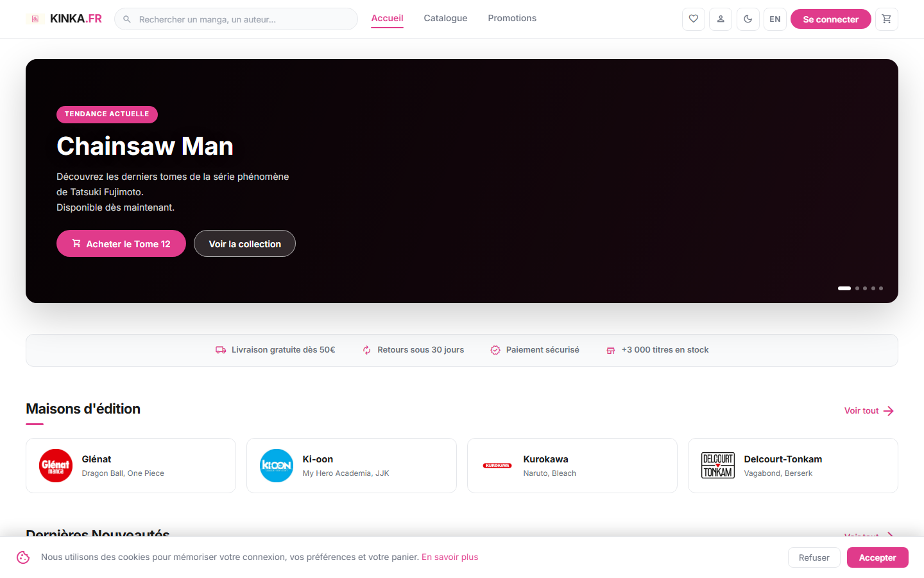
Task: Click the returns refresh icon
Action: coord(367,350)
